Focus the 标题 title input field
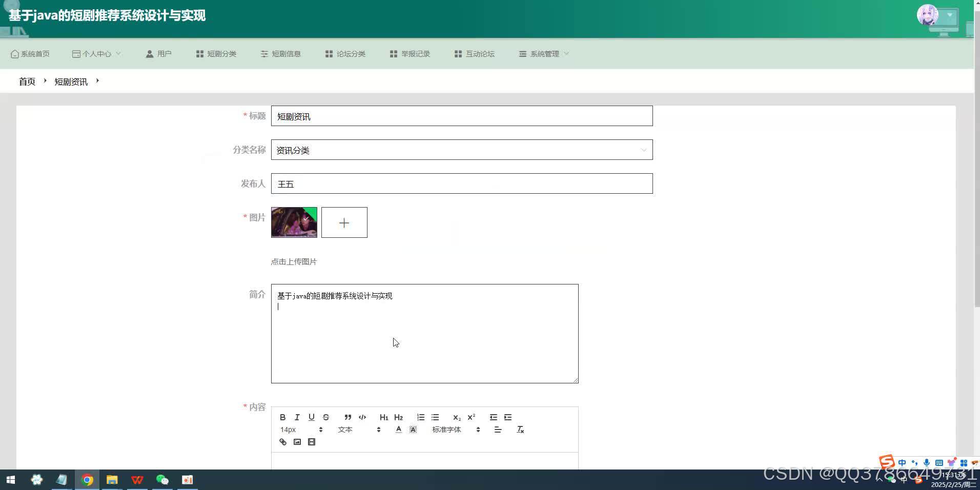Viewport: 980px width, 490px height. [x=462, y=116]
